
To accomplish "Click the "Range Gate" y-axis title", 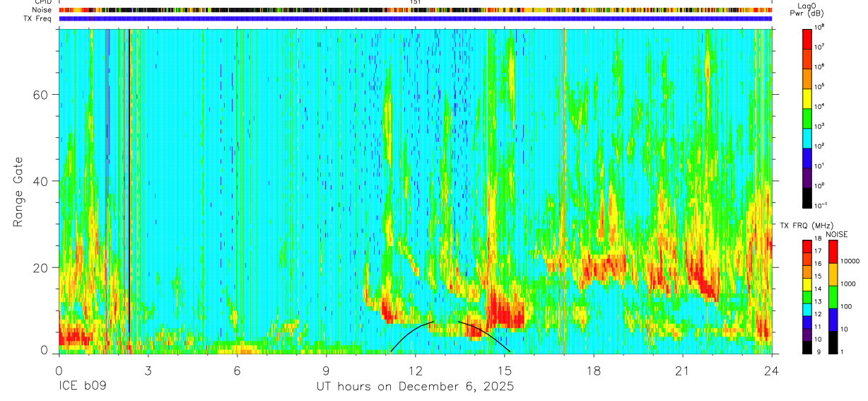I will click(18, 191).
